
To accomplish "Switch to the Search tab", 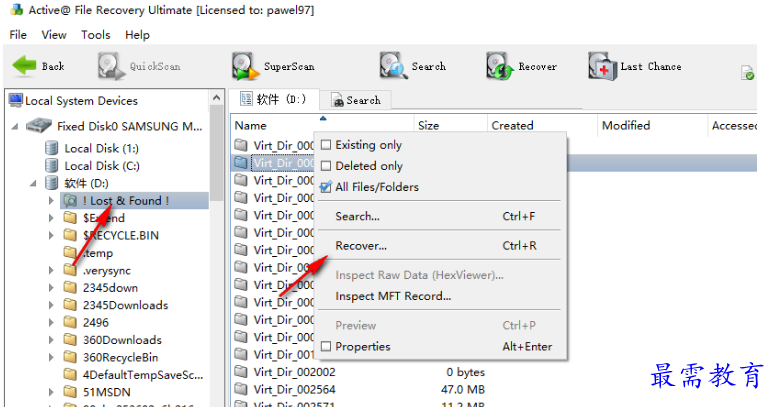I will tap(356, 100).
